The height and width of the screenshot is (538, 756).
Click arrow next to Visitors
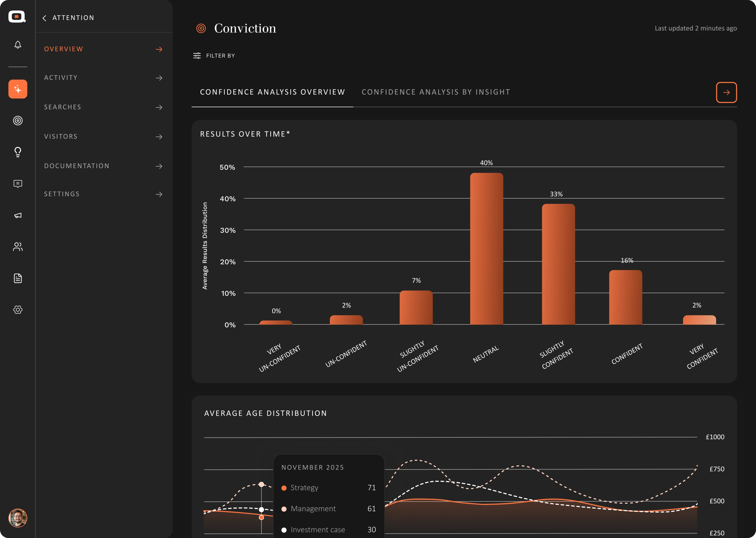pyautogui.click(x=159, y=137)
